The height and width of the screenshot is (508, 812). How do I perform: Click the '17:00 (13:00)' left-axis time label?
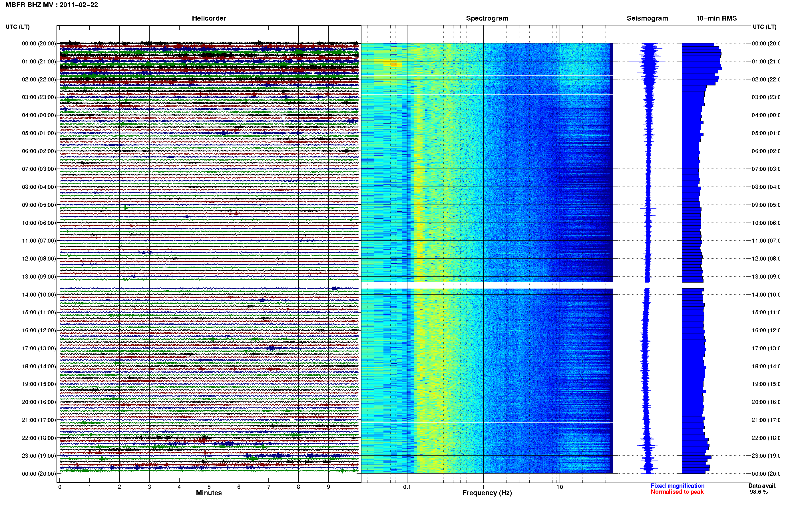pyautogui.click(x=39, y=348)
